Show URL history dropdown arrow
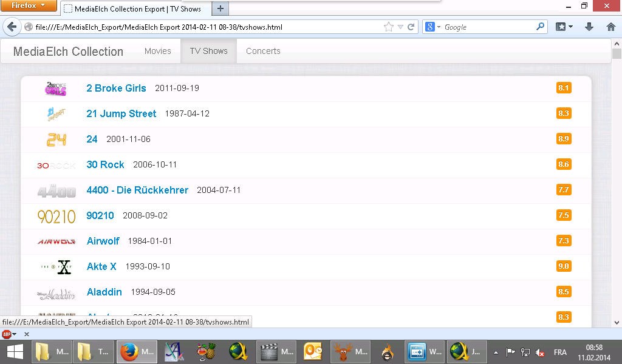 pos(401,27)
